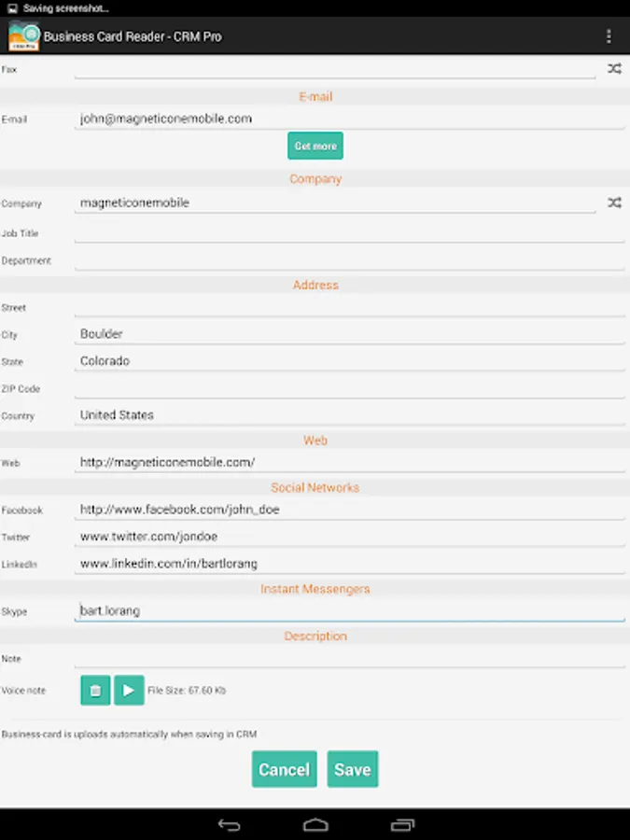Viewport: 630px width, 840px height.
Task: Focus the empty ZIP Code field
Action: (x=349, y=388)
